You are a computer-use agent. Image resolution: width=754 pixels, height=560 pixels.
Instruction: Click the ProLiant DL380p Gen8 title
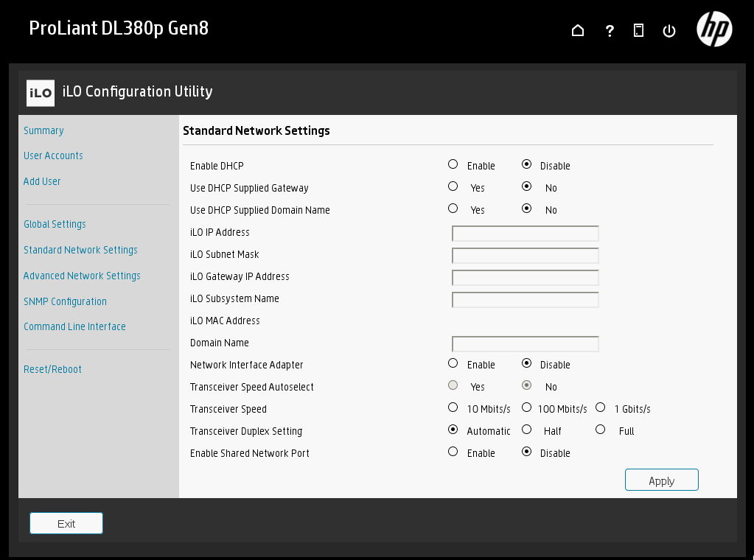tap(119, 28)
